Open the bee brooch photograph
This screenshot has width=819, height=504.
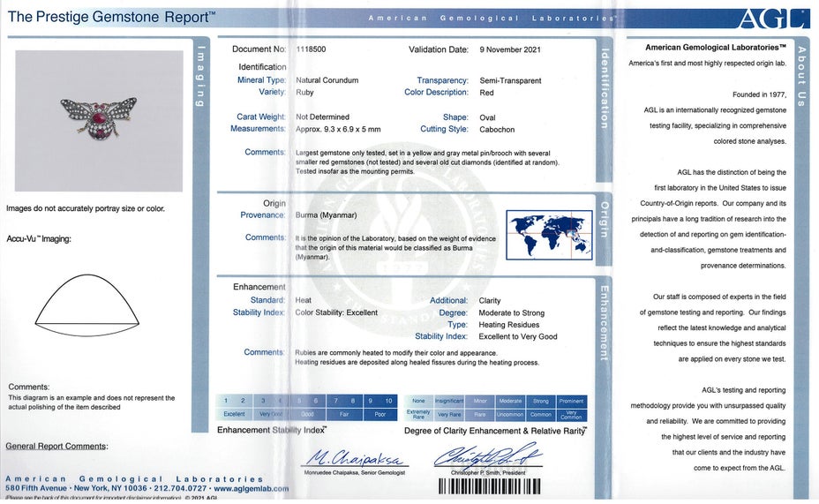99,121
